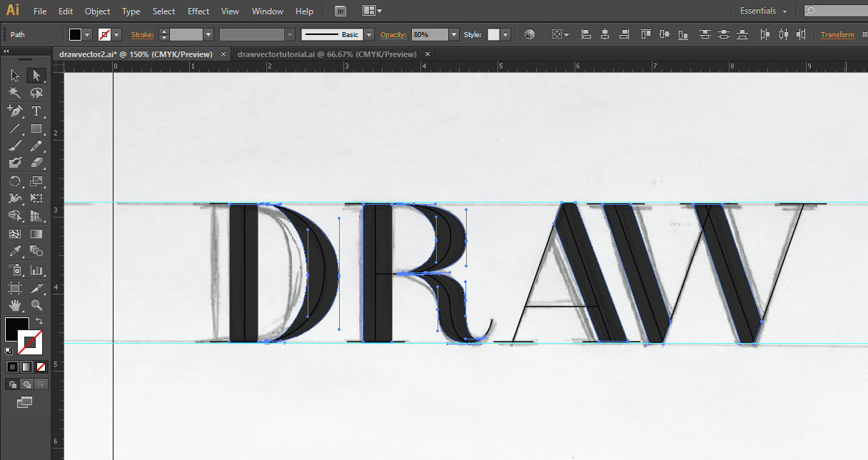Select the Eyedropper tool
868x460 pixels.
(x=15, y=251)
